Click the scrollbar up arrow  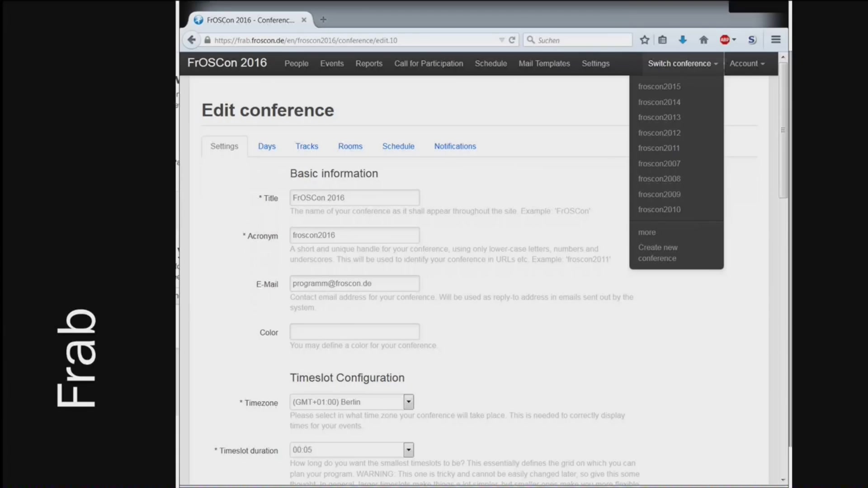click(783, 57)
